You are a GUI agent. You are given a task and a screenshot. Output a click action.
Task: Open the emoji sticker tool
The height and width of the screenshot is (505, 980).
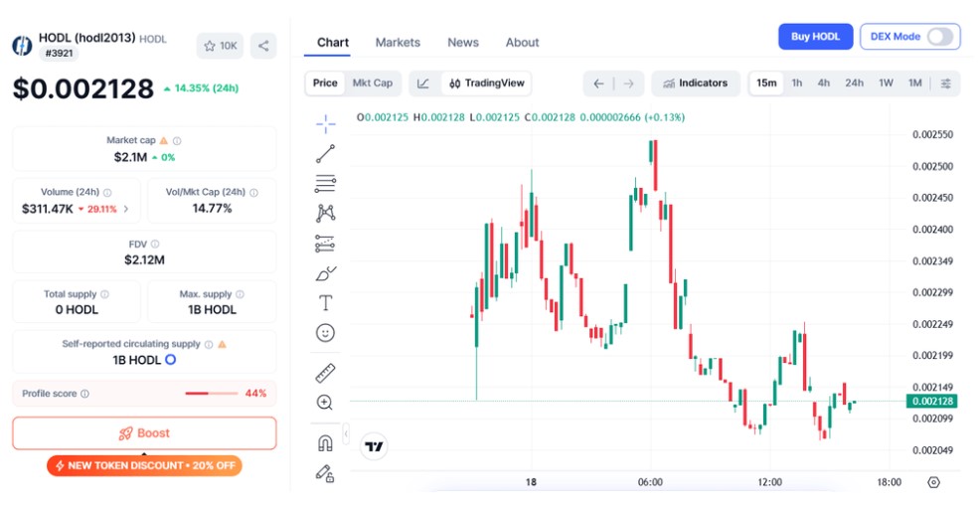click(325, 332)
